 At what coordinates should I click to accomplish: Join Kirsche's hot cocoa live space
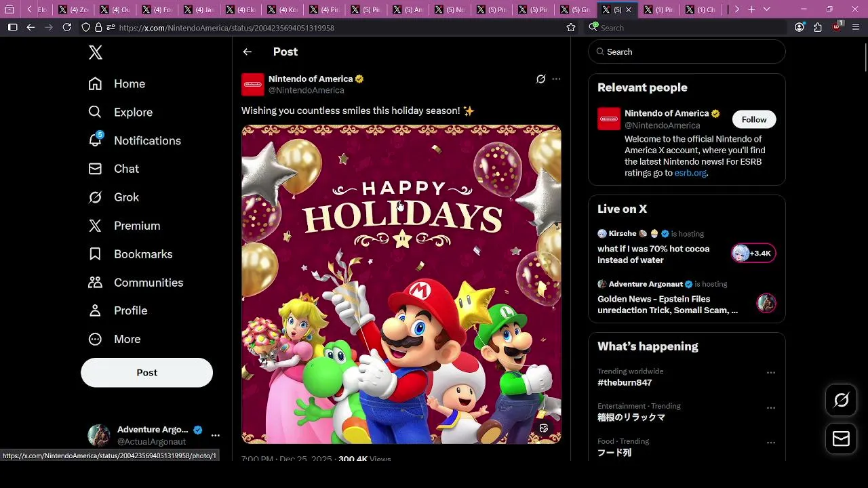[653, 255]
